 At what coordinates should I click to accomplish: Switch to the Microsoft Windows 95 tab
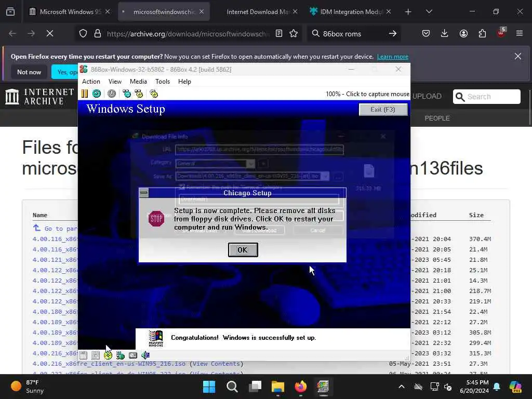tap(70, 12)
